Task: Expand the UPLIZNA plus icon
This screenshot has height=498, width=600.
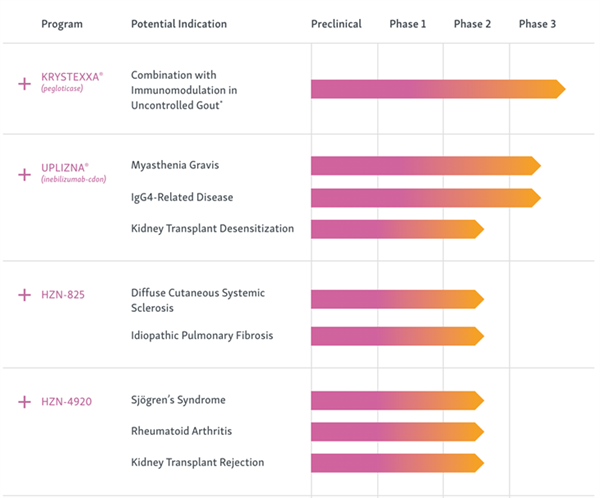Action: tap(24, 175)
